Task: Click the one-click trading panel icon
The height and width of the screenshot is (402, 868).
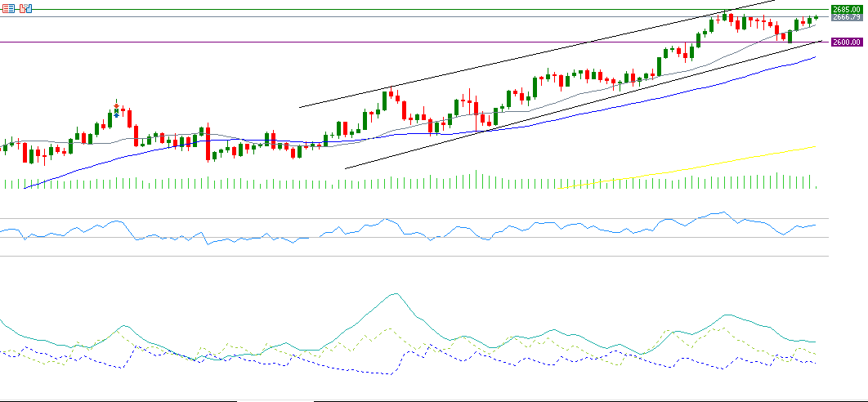Action: pyautogui.click(x=25, y=8)
